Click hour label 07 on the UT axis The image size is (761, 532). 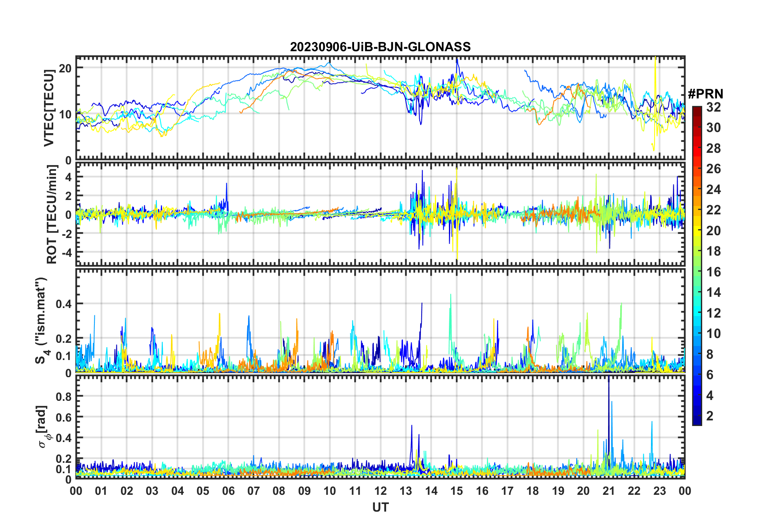point(254,491)
